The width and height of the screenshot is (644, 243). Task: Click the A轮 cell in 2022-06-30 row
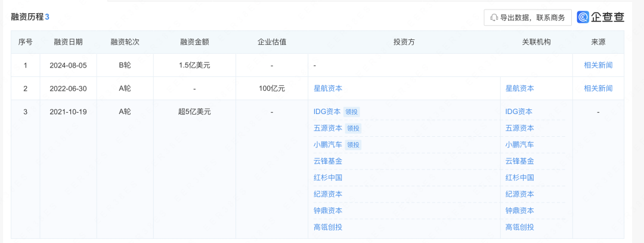[125, 88]
